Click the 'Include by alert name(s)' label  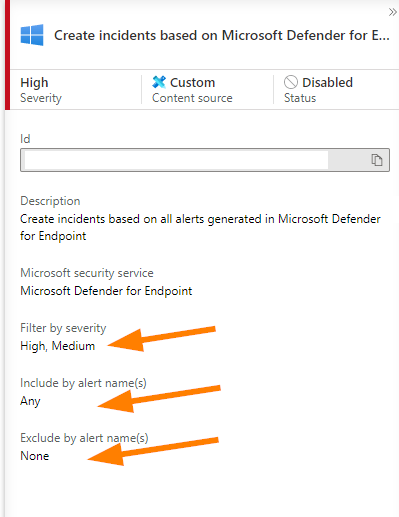(x=83, y=383)
